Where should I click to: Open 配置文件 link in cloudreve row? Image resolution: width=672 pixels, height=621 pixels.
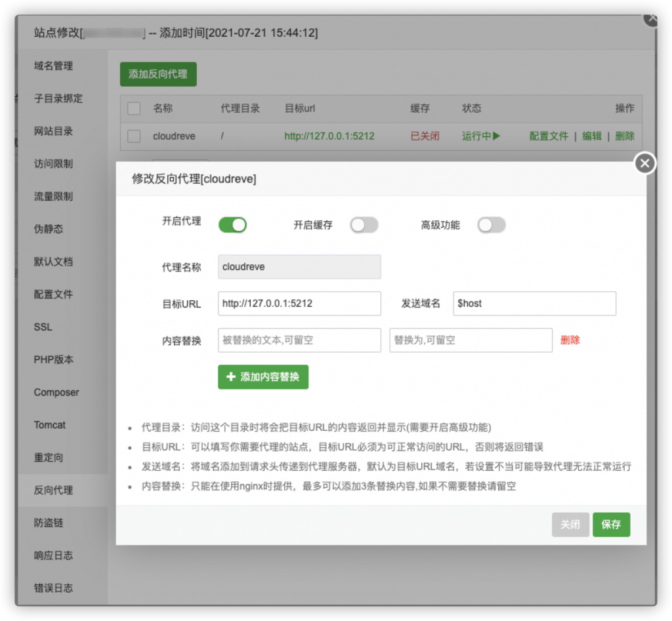point(549,136)
